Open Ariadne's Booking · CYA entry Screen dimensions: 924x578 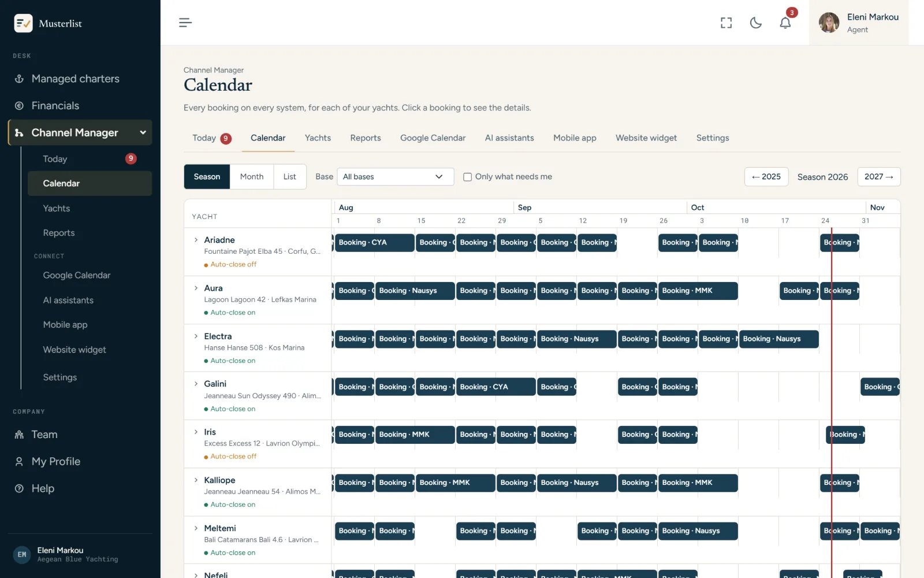point(374,243)
